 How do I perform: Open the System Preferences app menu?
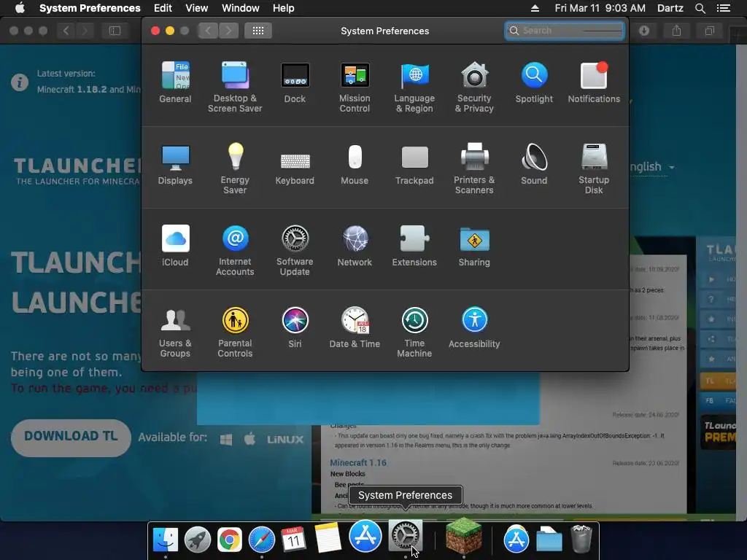[x=90, y=8]
